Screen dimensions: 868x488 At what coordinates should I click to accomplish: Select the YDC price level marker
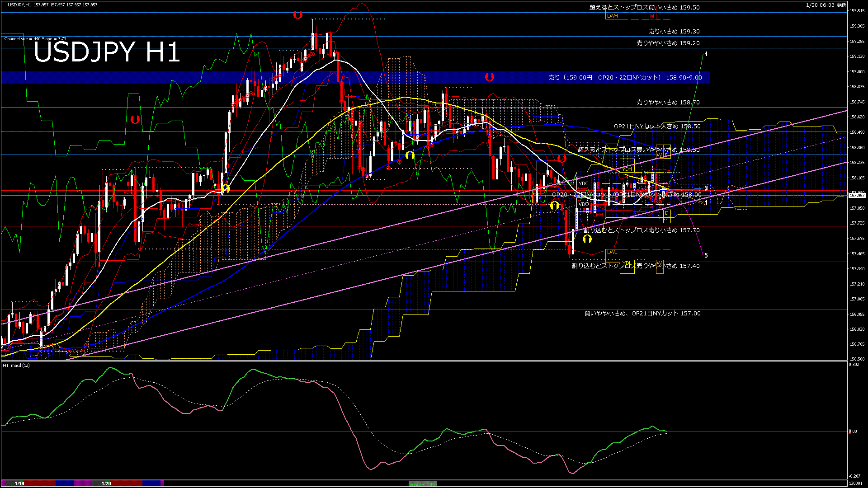coord(584,183)
